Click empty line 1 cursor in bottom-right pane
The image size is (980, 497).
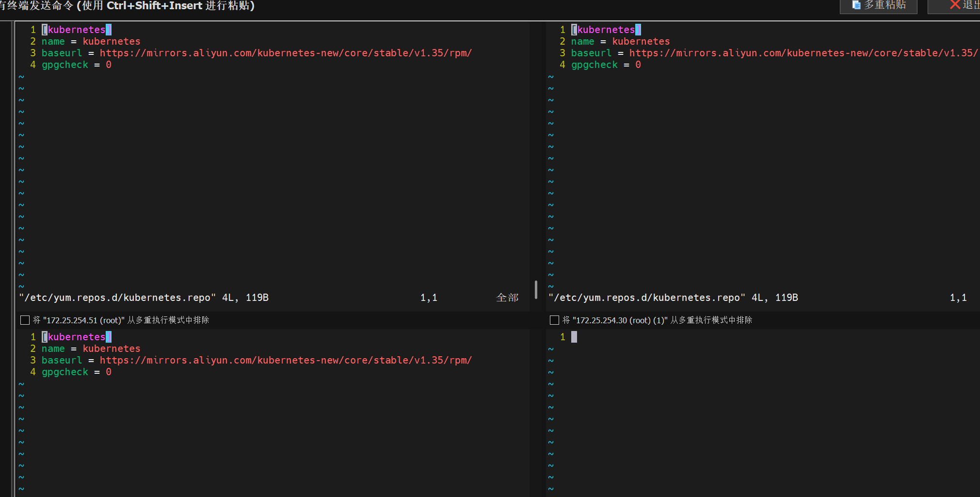[574, 337]
